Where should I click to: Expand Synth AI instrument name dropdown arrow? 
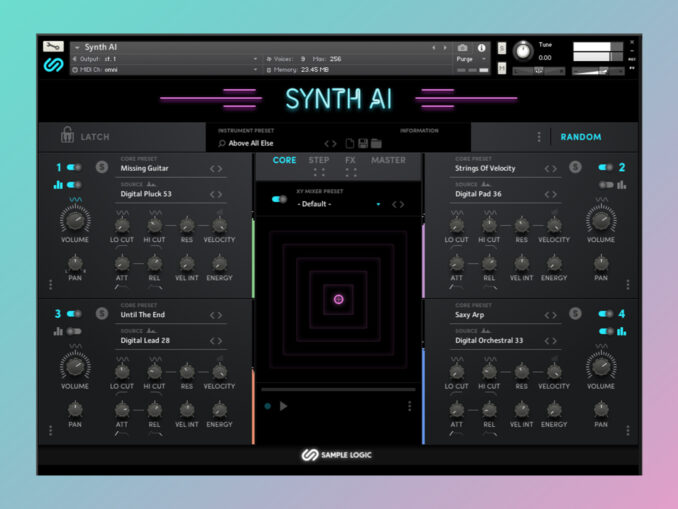(77, 48)
